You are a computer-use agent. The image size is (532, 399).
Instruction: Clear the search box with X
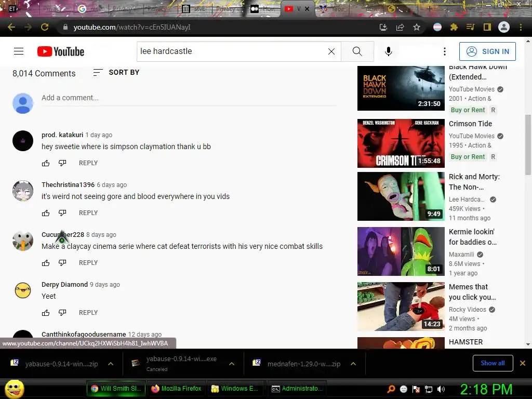click(x=331, y=51)
